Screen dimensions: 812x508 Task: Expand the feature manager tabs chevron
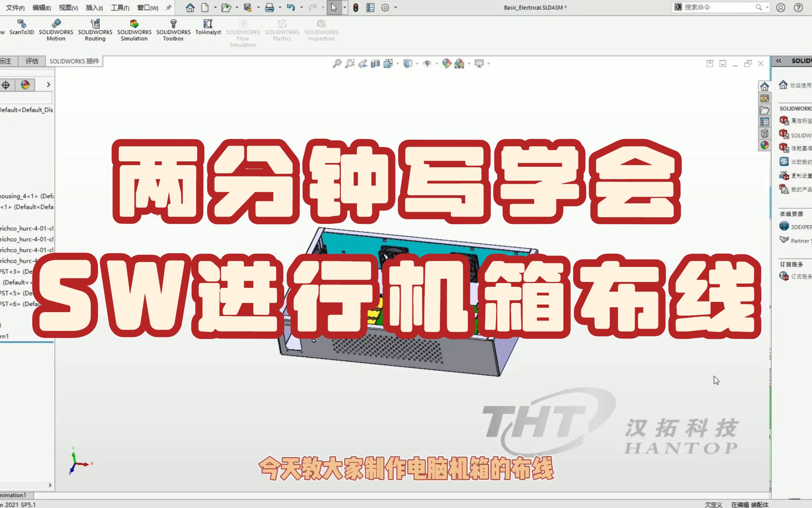(48, 85)
